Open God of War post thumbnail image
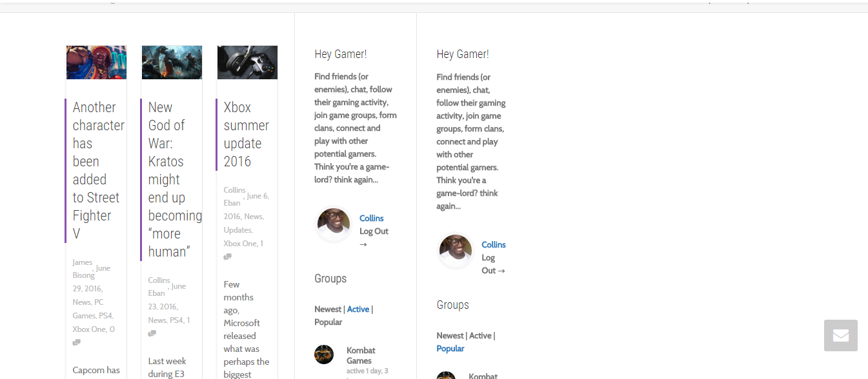 pos(172,63)
